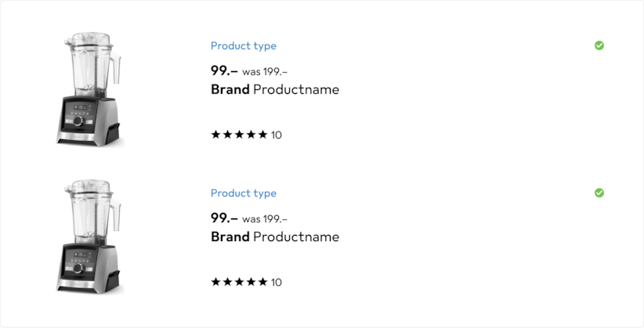Select the bold "Brand" text in the top listing
Viewport: 644px width, 328px height.
(x=230, y=89)
